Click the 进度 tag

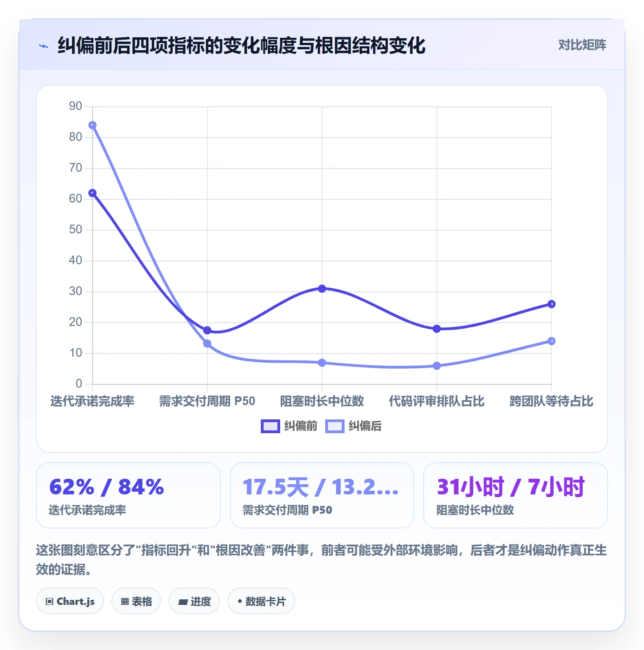tap(194, 601)
